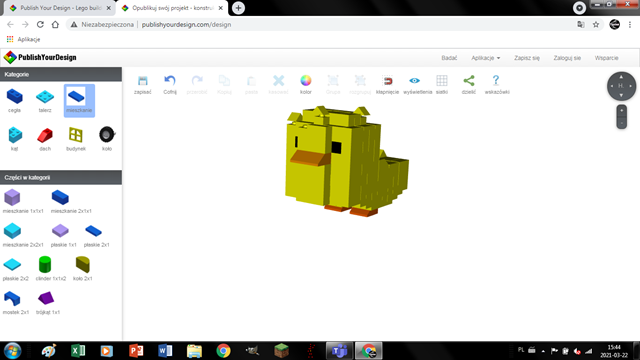Toggle the kłapnięcie magnet snapping
Screen dimensions: 640x360
[x=387, y=81]
